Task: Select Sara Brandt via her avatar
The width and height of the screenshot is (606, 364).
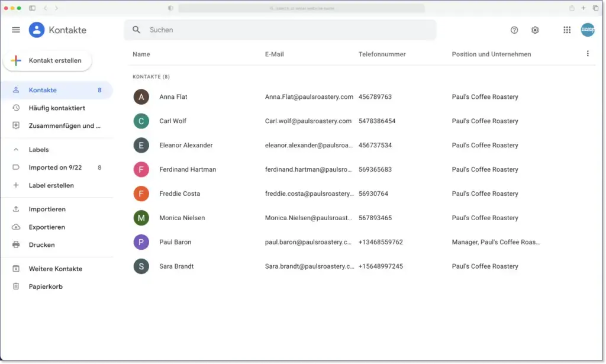Action: 141,266
